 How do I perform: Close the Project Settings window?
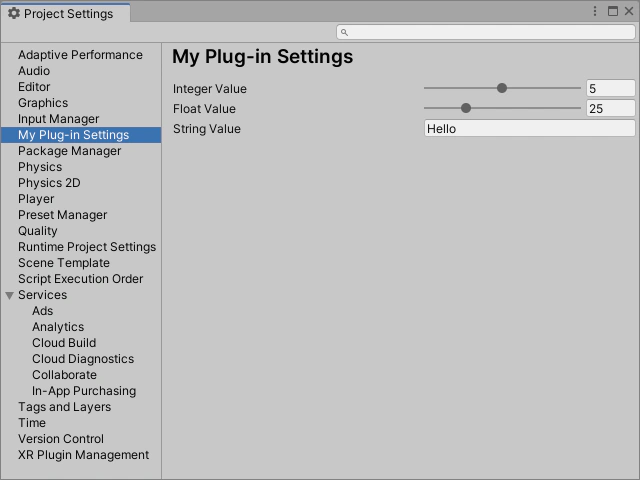click(x=629, y=12)
